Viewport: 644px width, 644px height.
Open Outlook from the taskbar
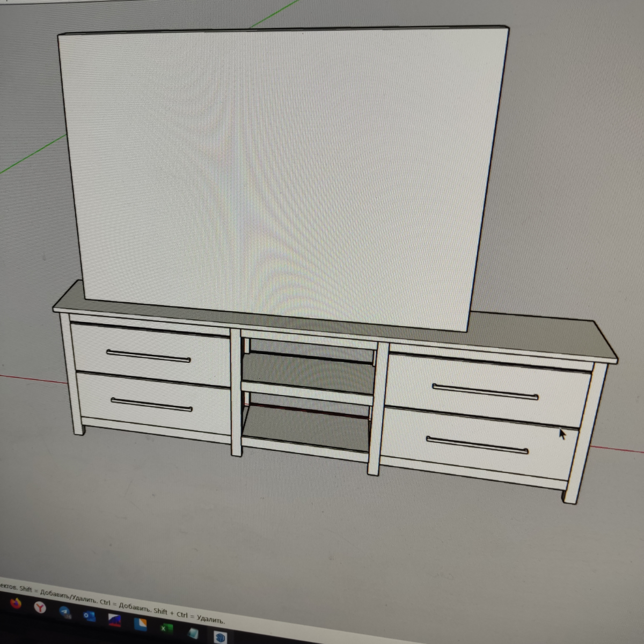tap(89, 617)
